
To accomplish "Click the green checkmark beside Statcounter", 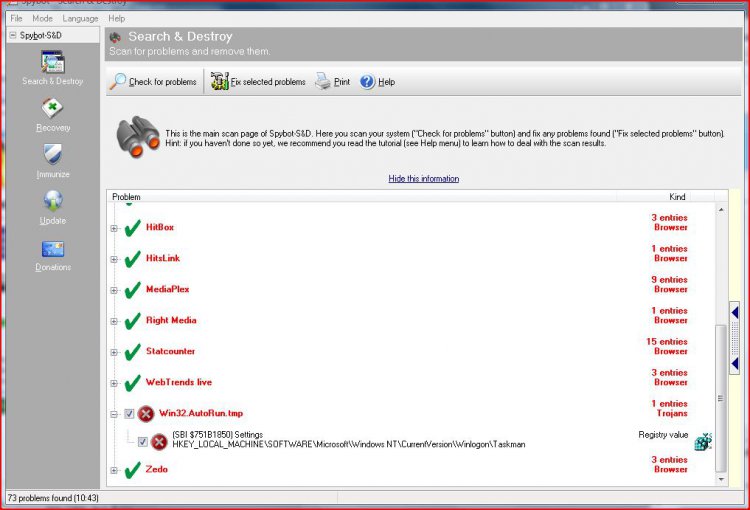I will 132,352.
